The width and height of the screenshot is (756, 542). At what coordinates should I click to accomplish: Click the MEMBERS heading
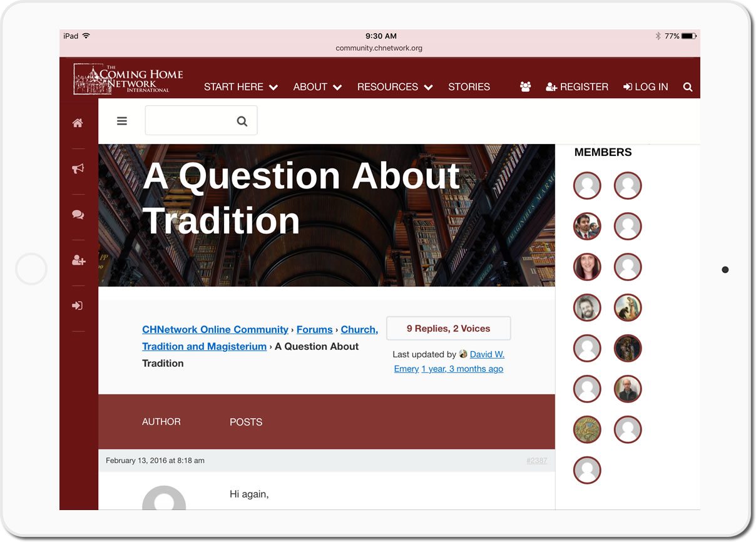pos(603,152)
